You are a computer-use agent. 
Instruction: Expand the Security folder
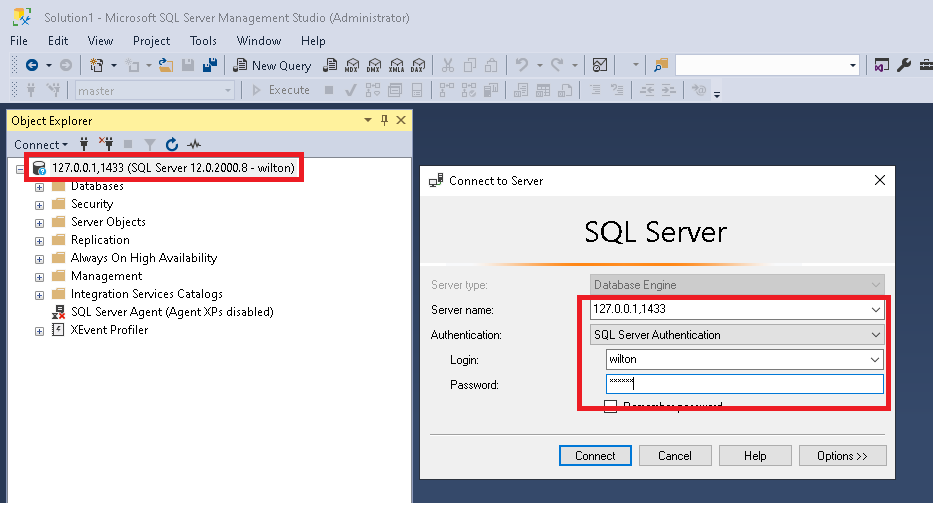[x=39, y=205]
